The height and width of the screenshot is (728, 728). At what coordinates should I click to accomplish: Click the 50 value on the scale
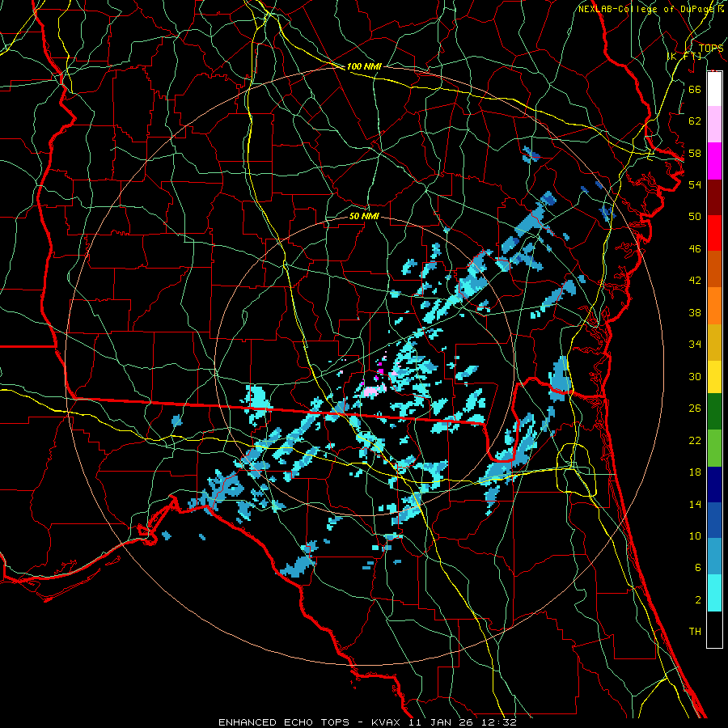pyautogui.click(x=695, y=217)
